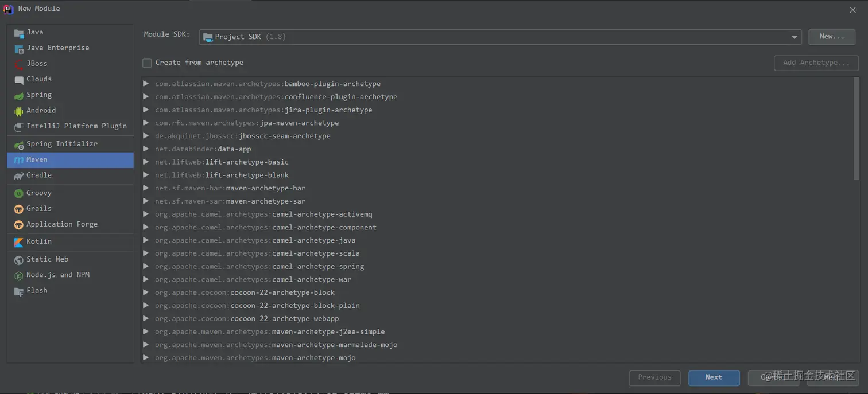Select the Grails icon
The width and height of the screenshot is (868, 394).
point(19,209)
